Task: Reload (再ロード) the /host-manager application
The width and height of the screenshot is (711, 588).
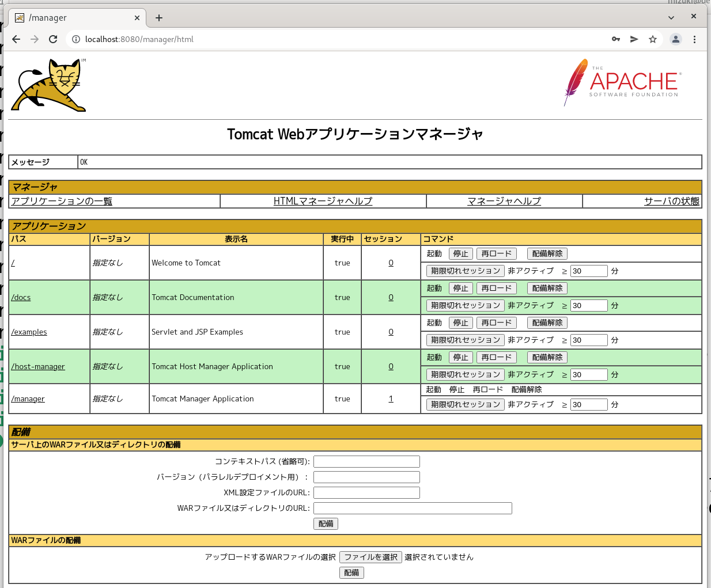Action: point(497,358)
